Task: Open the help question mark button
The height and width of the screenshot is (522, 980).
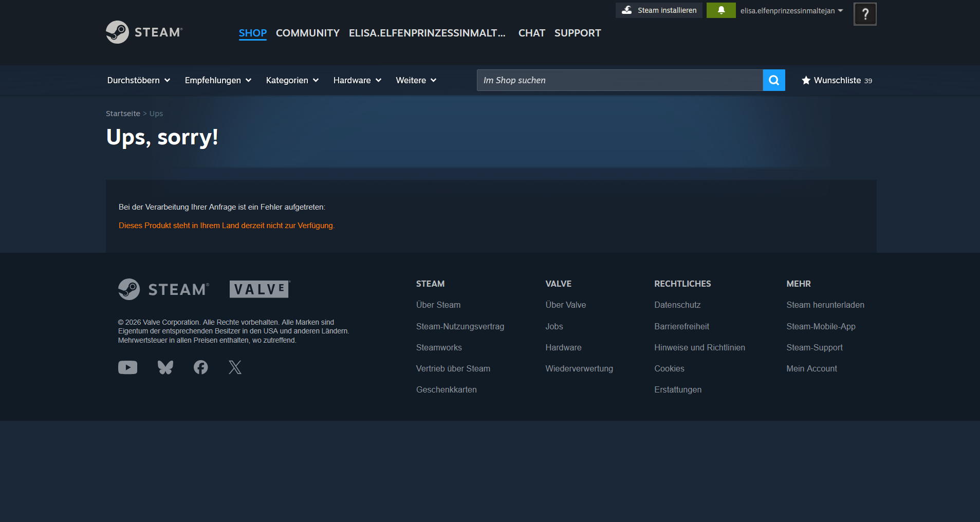Action: [865, 14]
